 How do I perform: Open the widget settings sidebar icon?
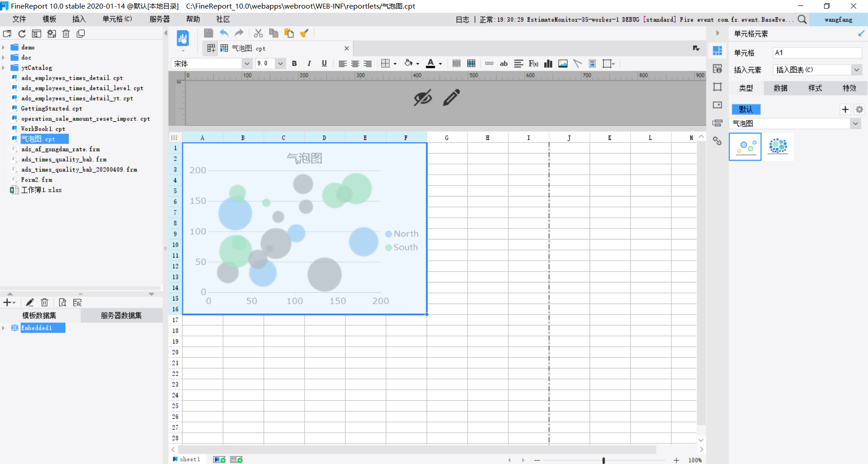[717, 105]
